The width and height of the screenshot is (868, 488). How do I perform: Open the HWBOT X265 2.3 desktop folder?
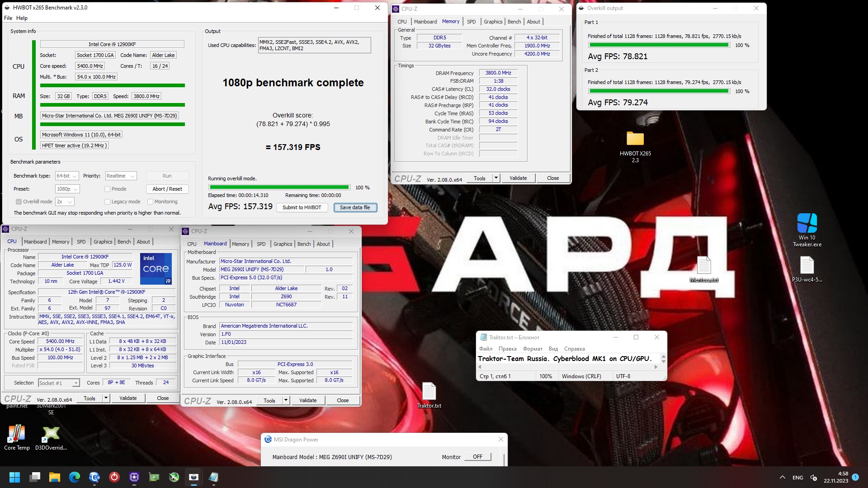[x=635, y=147]
